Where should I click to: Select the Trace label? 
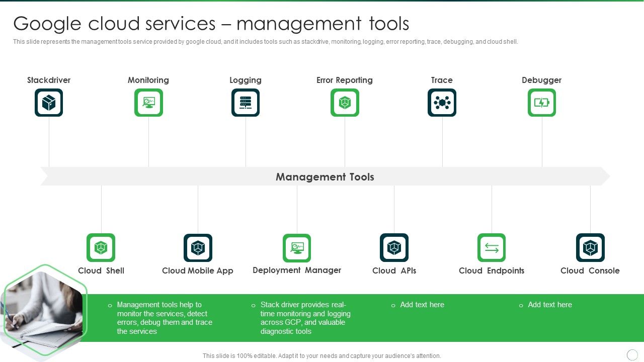pyautogui.click(x=442, y=80)
